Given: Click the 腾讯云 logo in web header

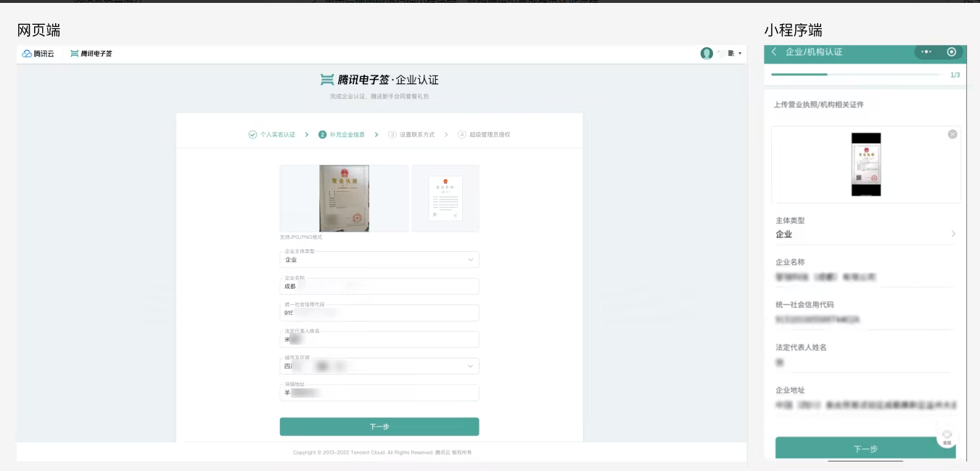Looking at the screenshot, I should tap(38, 54).
